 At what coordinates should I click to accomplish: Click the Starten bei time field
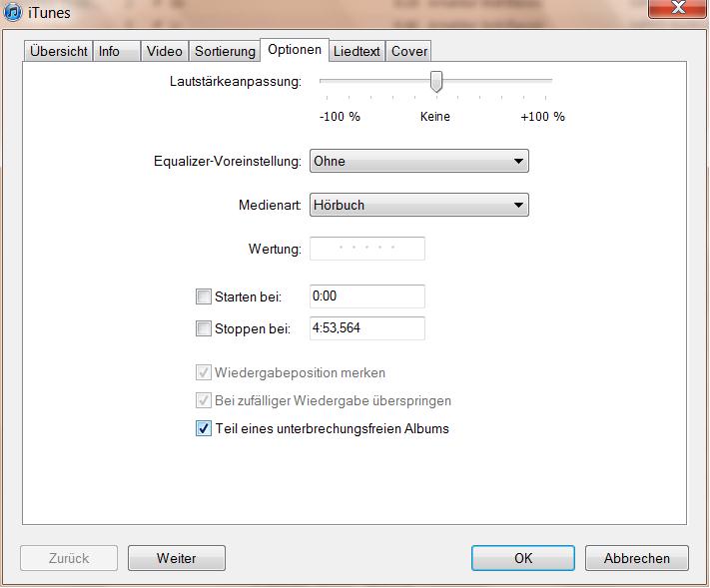(367, 296)
